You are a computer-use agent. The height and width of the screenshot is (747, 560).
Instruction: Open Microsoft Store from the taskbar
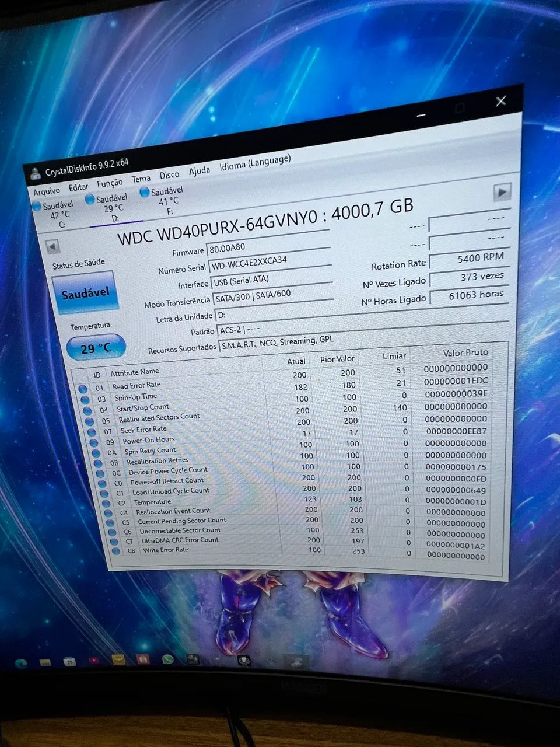click(70, 662)
